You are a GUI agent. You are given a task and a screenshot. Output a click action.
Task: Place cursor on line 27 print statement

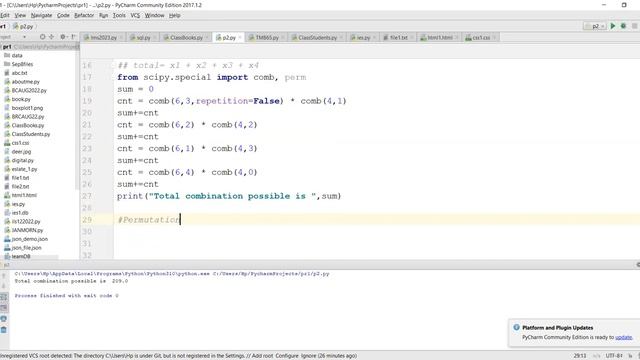229,196
